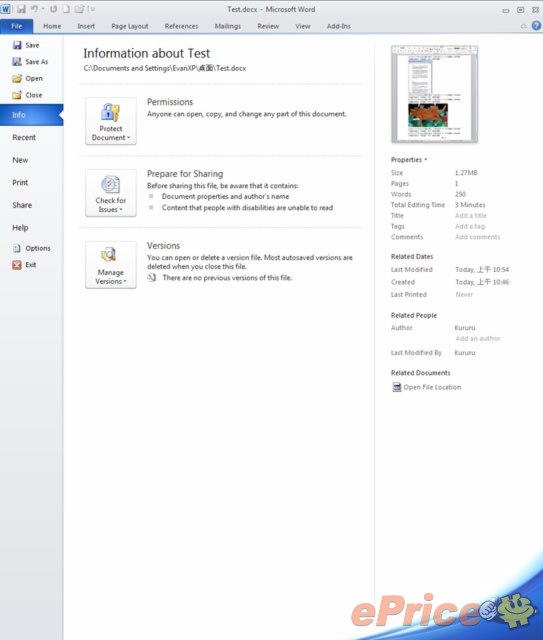Viewport: 543px width, 640px height.
Task: Click the "250" words value
Action: (460, 194)
